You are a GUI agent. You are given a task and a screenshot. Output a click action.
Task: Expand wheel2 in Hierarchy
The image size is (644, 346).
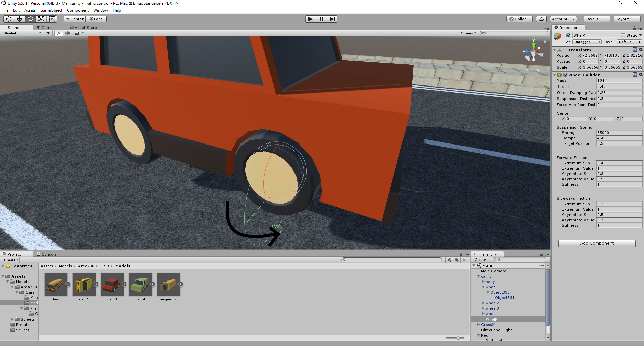coord(483,303)
